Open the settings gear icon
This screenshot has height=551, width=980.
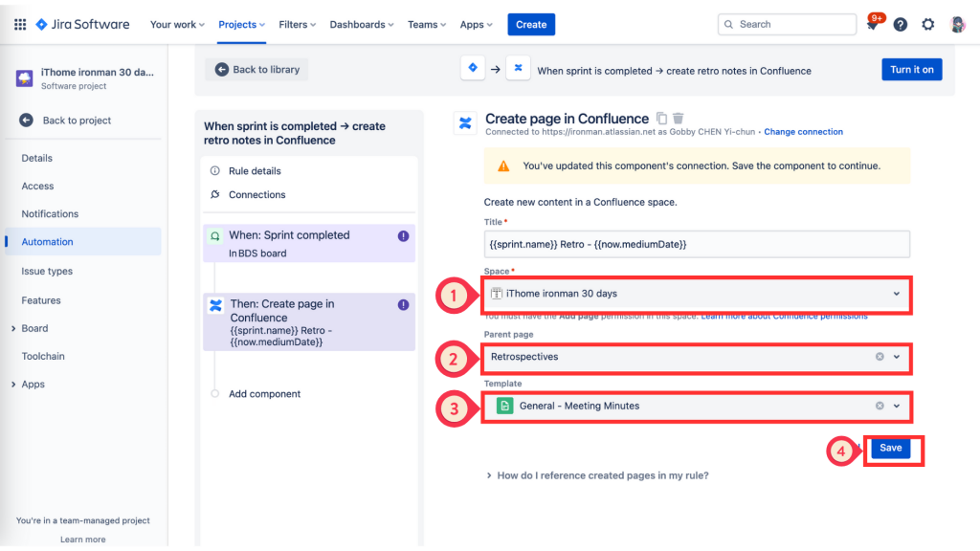click(928, 24)
